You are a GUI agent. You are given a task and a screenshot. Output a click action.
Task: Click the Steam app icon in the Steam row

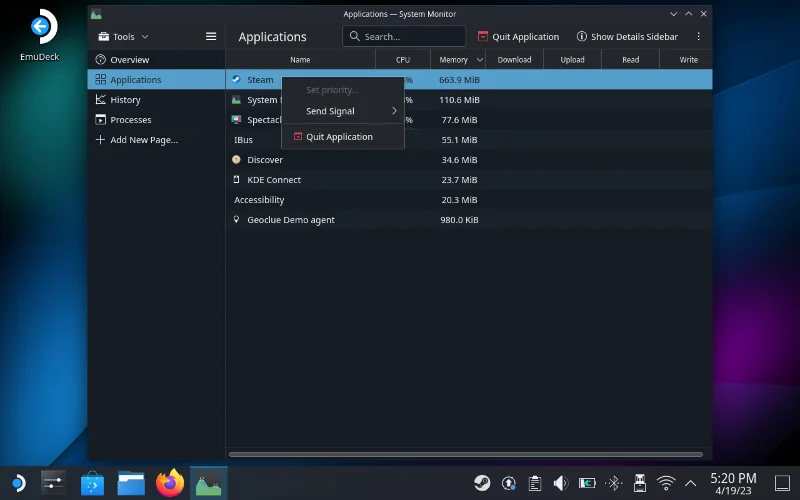tap(236, 80)
